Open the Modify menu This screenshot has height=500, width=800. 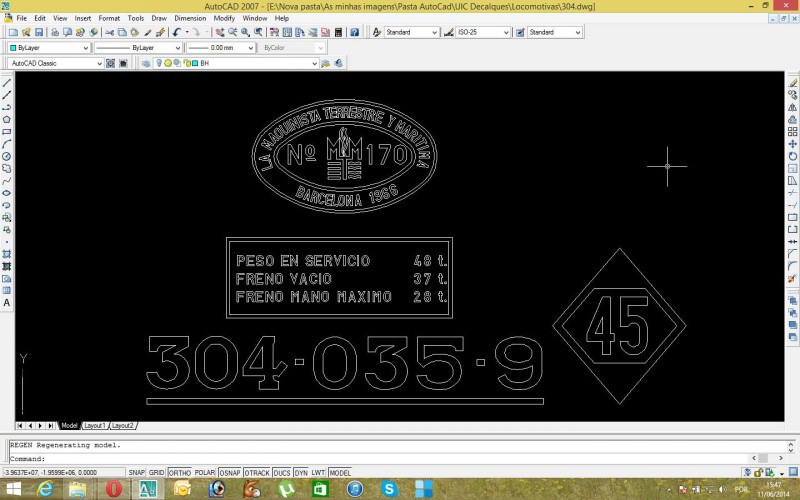click(224, 18)
